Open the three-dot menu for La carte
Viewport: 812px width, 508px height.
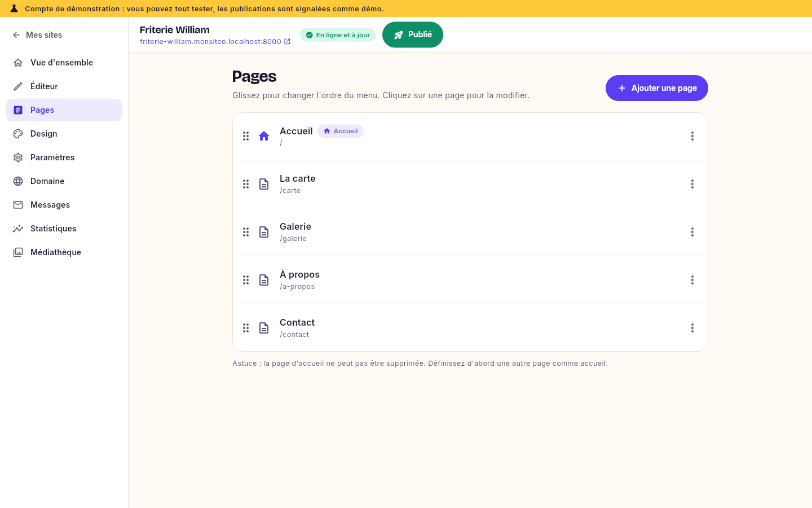point(692,184)
